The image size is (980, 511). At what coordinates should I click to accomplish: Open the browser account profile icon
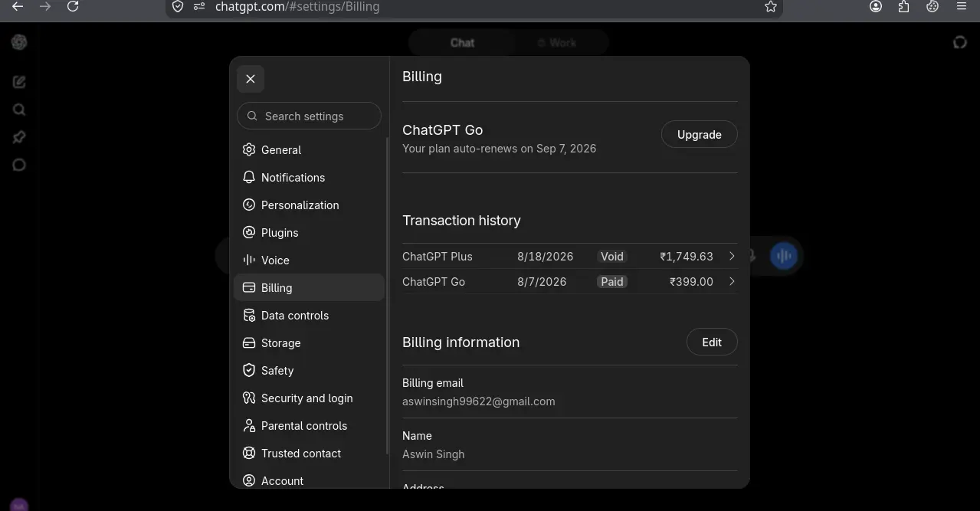pos(876,6)
